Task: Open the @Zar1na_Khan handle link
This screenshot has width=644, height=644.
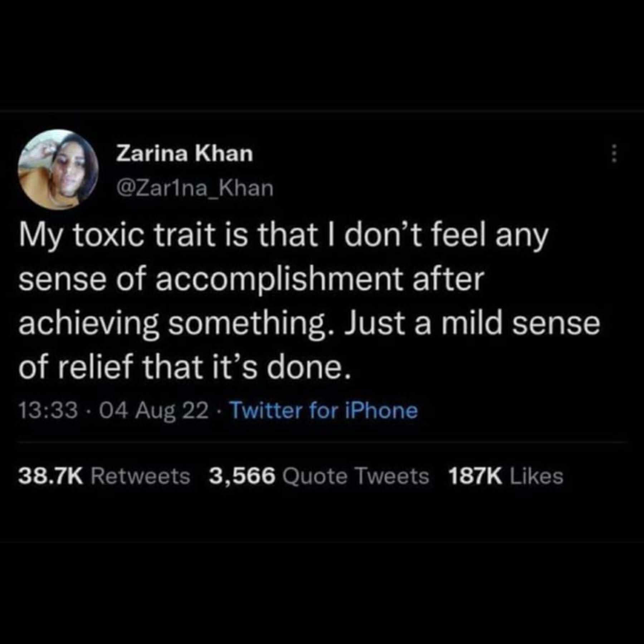Action: coord(195,188)
